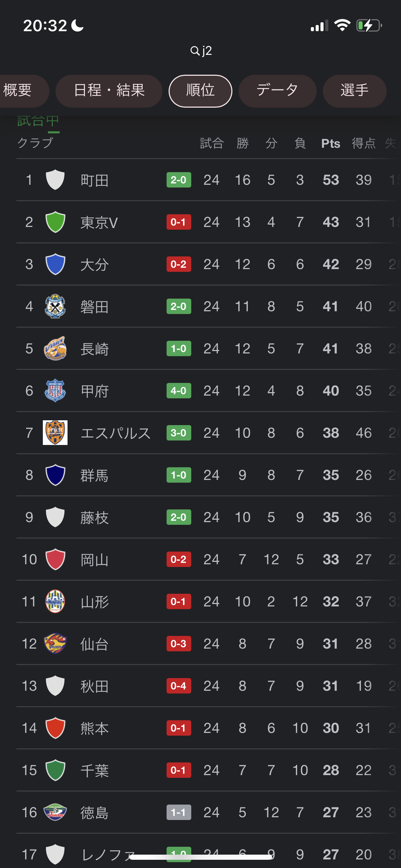Select the 順位 tab
The image size is (401, 868).
[200, 91]
